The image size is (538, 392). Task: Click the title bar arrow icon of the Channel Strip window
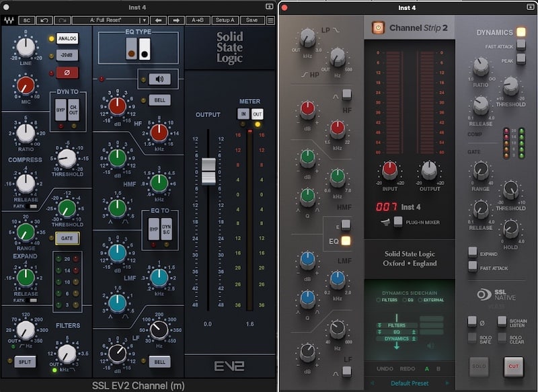coord(530,7)
